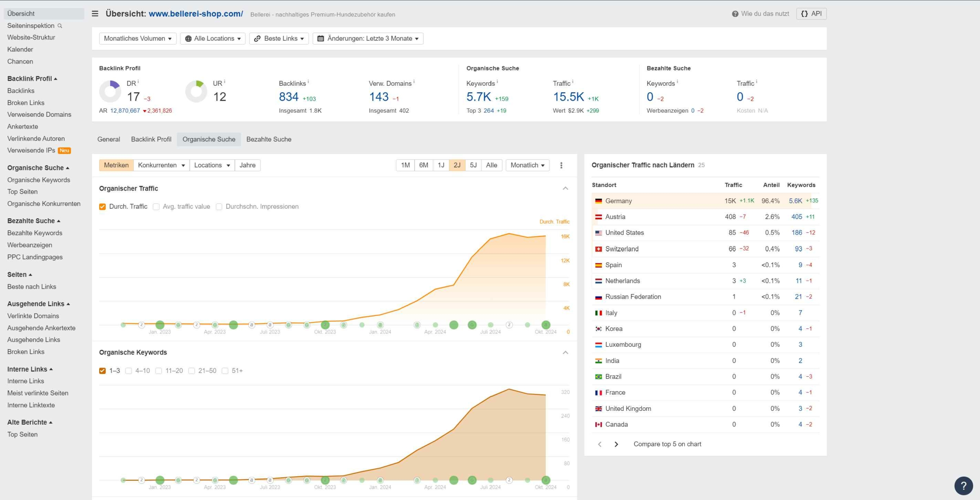Screen dimensions: 980x500
Task: Go to next page of countries
Action: tap(616, 444)
